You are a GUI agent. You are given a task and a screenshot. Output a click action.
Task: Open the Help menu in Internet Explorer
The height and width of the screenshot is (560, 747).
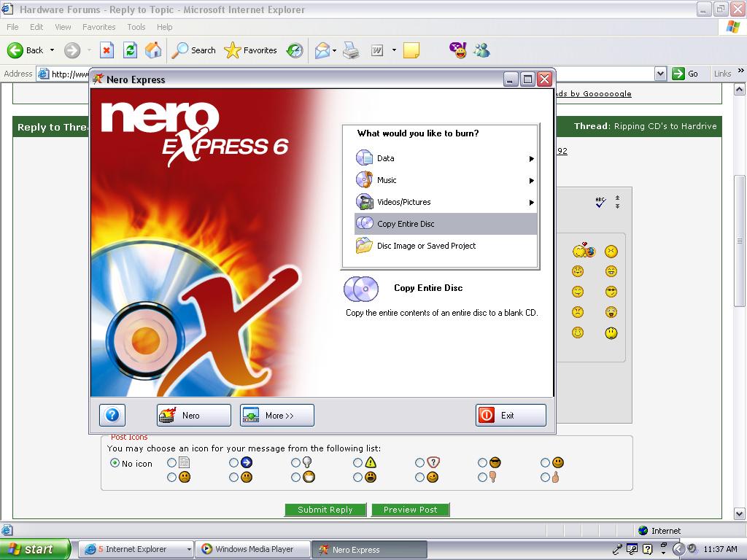tap(164, 27)
